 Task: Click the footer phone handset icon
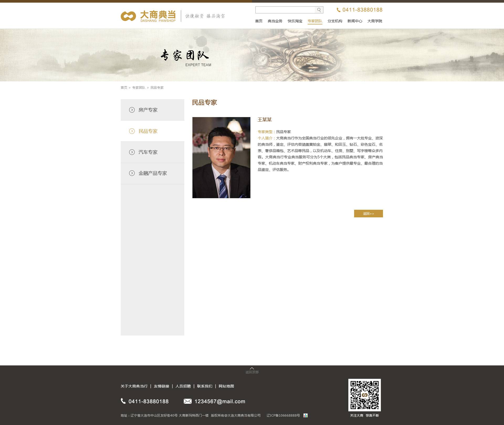[x=123, y=401]
